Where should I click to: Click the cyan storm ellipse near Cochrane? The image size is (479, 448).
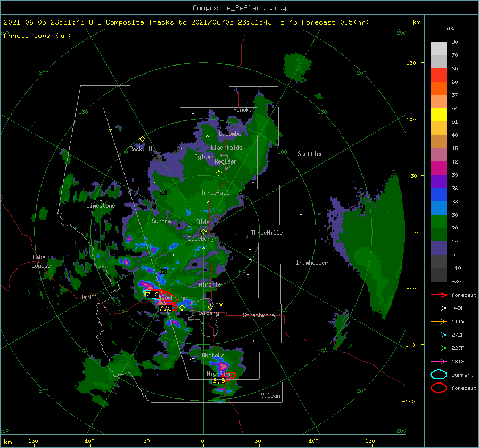[x=152, y=294]
